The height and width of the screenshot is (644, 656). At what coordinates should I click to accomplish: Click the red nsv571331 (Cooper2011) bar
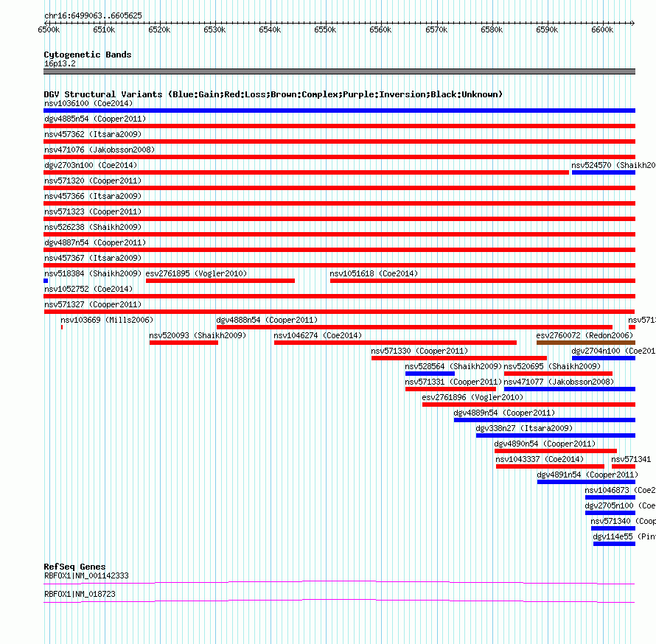450,389
